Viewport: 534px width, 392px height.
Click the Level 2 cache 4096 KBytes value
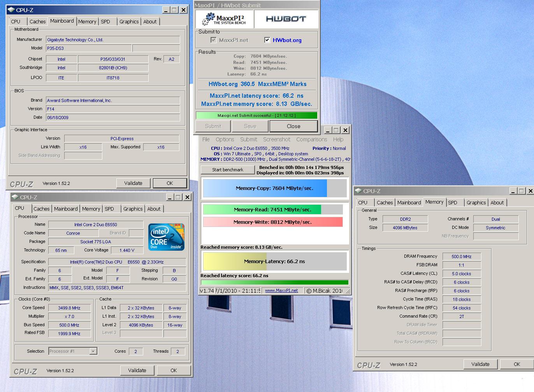coord(141,325)
